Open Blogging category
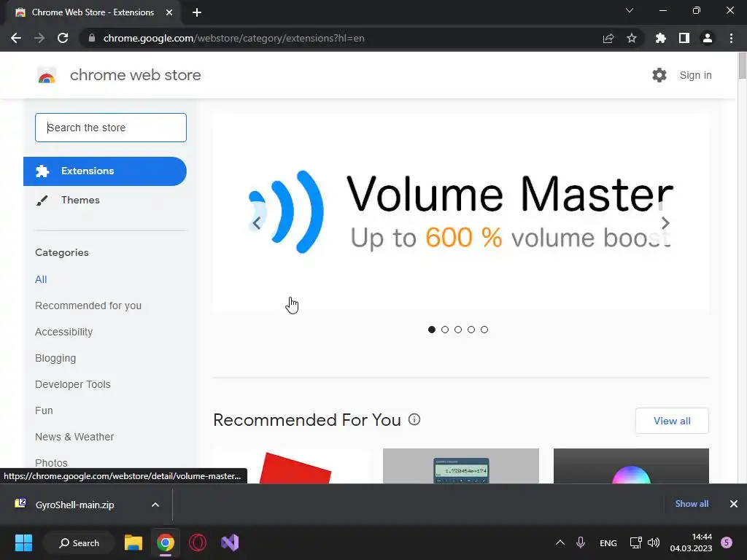 [x=55, y=358]
